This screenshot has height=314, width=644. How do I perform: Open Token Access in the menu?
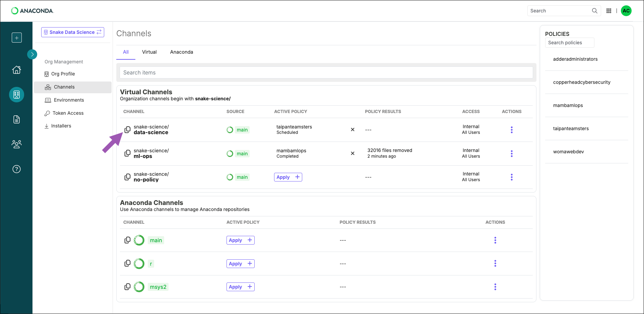[64, 113]
